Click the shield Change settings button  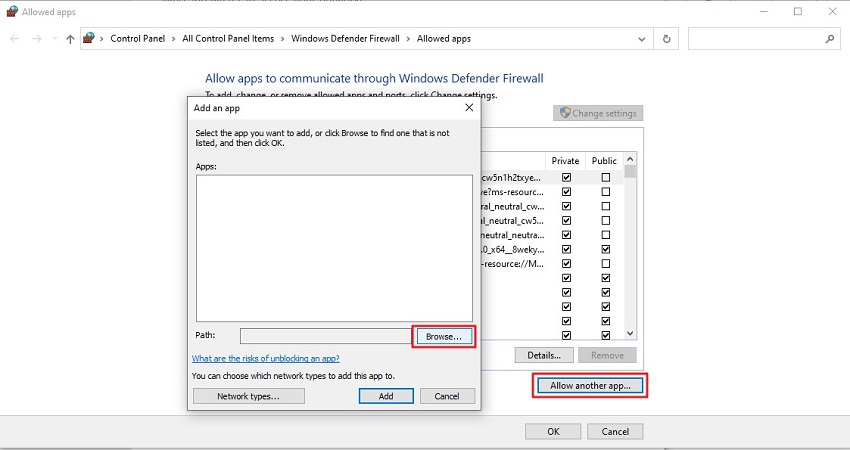click(x=598, y=113)
